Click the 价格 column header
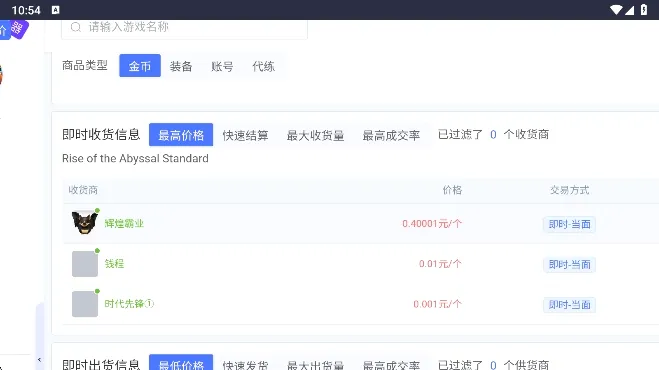The width and height of the screenshot is (659, 370). coord(452,190)
